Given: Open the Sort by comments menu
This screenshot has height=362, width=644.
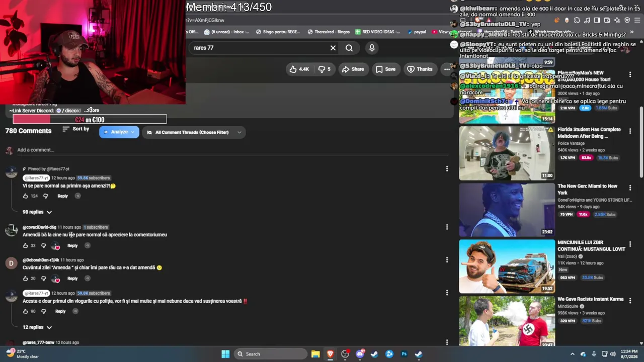Looking at the screenshot, I should 76,129.
